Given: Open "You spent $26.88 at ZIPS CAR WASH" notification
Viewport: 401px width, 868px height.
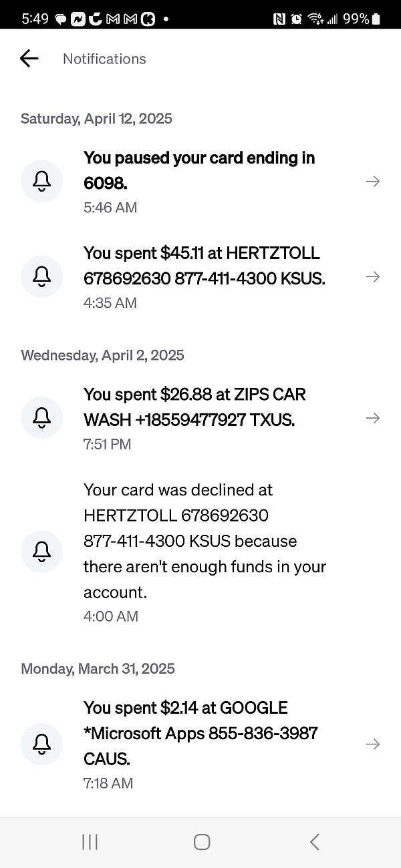Looking at the screenshot, I should point(194,407).
